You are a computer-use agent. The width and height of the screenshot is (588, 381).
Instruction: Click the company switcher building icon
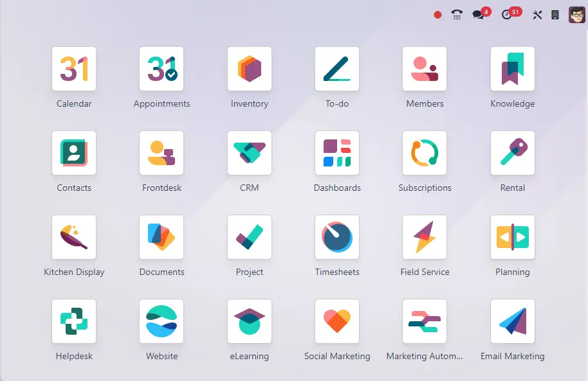555,15
